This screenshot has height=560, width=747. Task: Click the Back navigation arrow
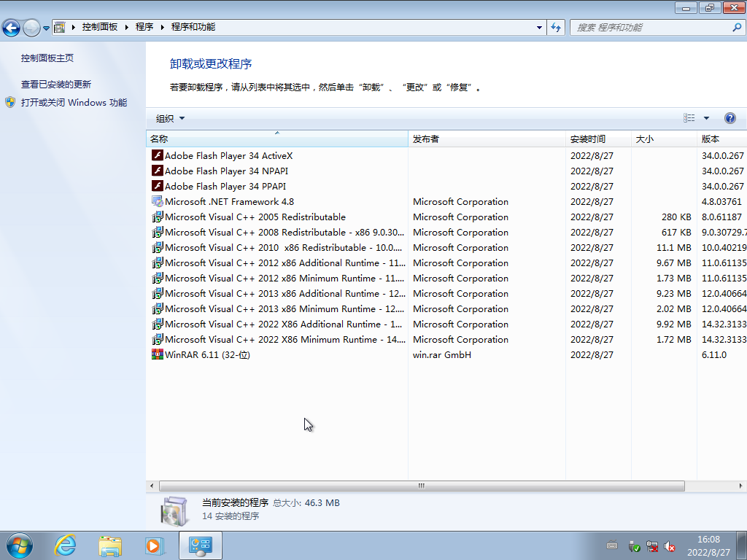click(12, 28)
